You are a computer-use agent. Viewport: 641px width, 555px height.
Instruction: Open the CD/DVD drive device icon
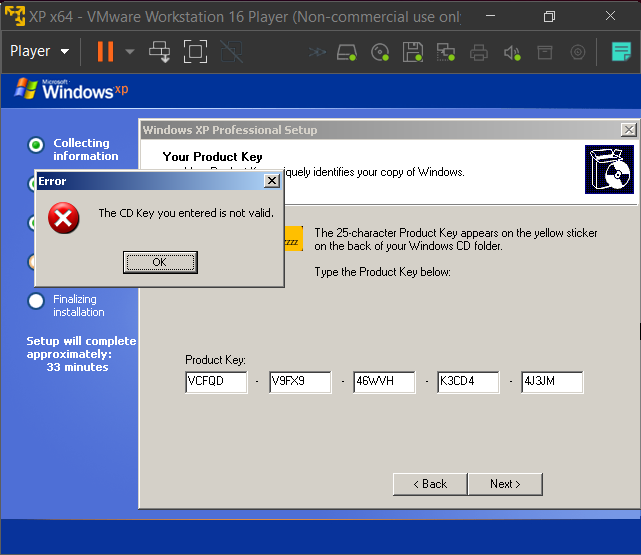380,52
